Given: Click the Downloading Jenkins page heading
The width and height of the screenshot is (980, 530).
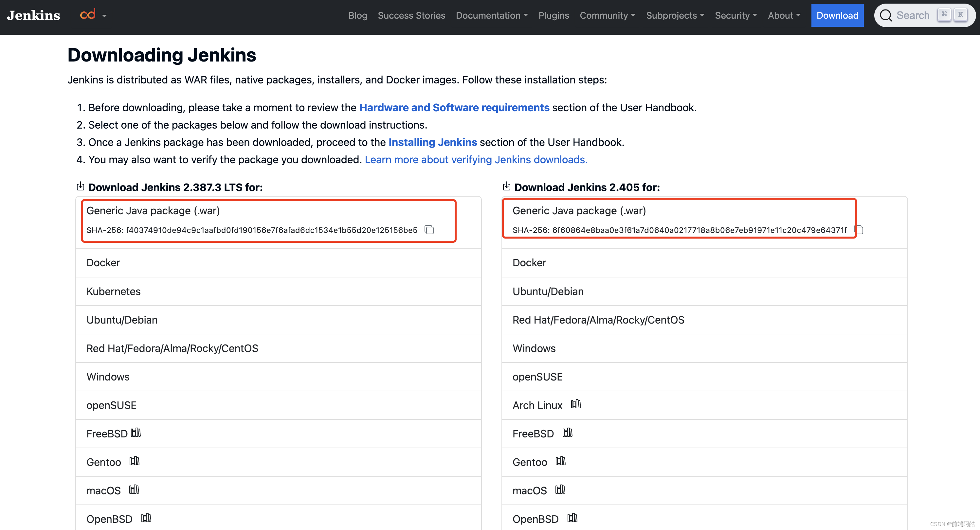Looking at the screenshot, I should [162, 56].
